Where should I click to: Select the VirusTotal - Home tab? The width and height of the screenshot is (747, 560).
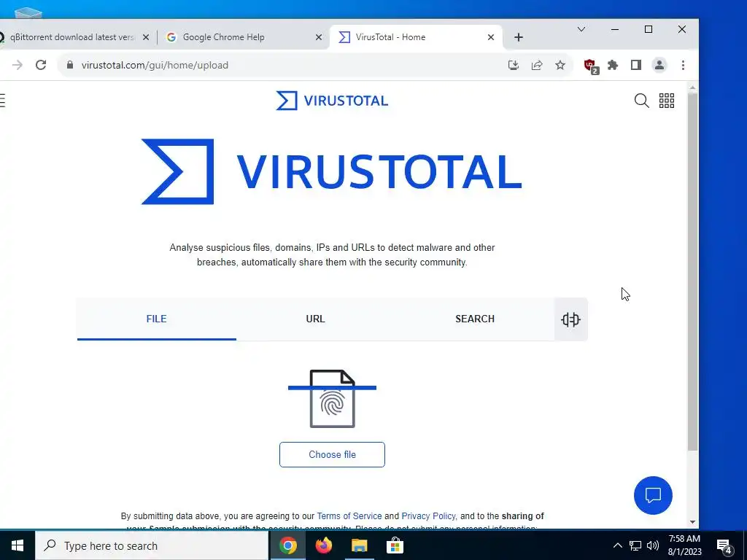pyautogui.click(x=416, y=37)
